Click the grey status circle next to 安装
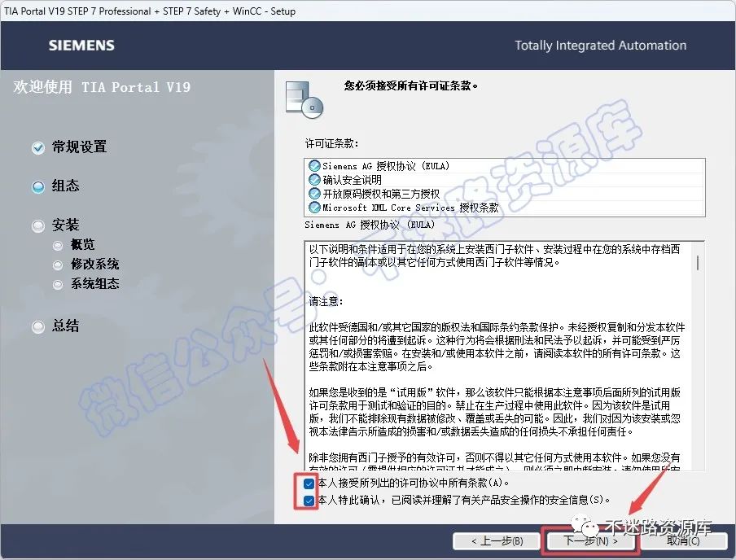 38,226
